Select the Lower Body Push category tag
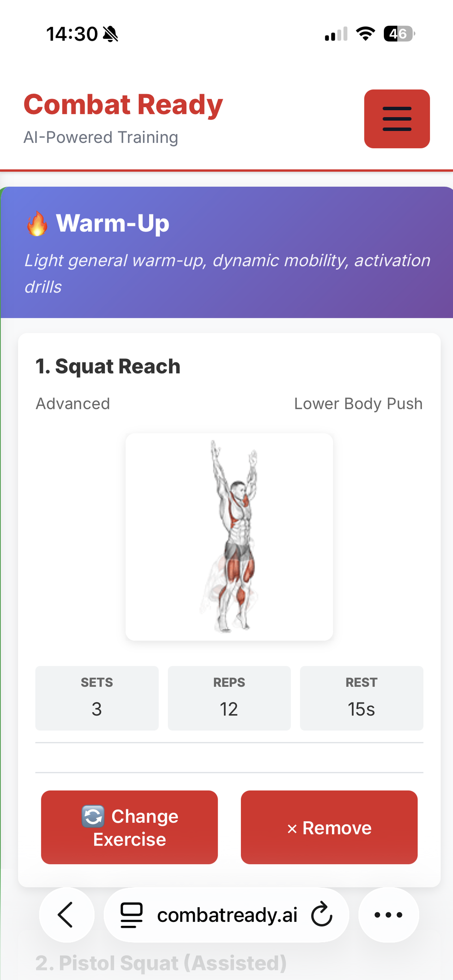This screenshot has width=453, height=980. click(x=358, y=404)
